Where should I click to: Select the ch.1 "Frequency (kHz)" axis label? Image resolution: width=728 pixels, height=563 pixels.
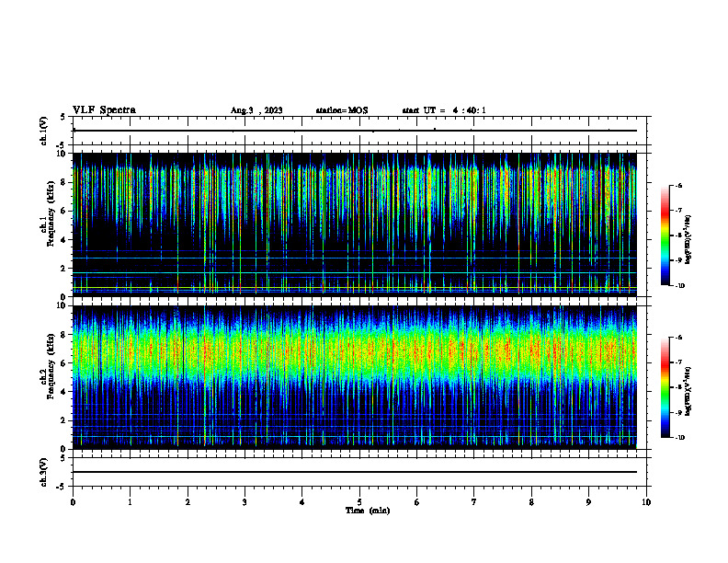51,214
